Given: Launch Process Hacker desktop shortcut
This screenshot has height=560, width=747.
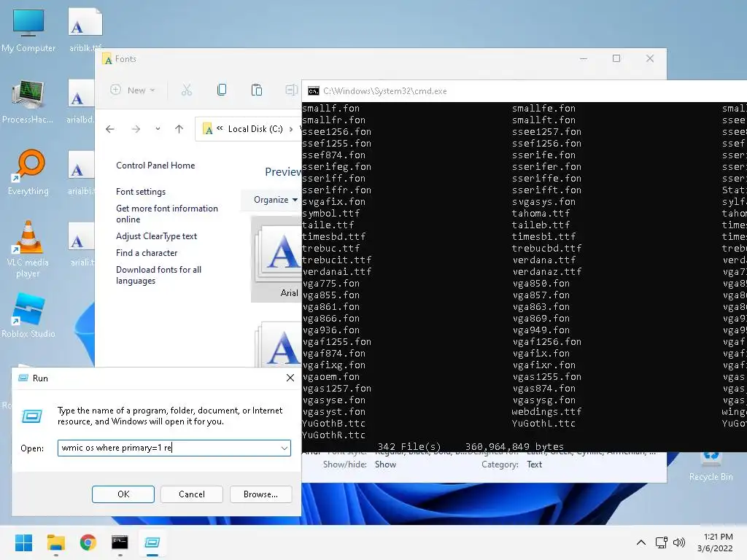Looking at the screenshot, I should click(28, 101).
